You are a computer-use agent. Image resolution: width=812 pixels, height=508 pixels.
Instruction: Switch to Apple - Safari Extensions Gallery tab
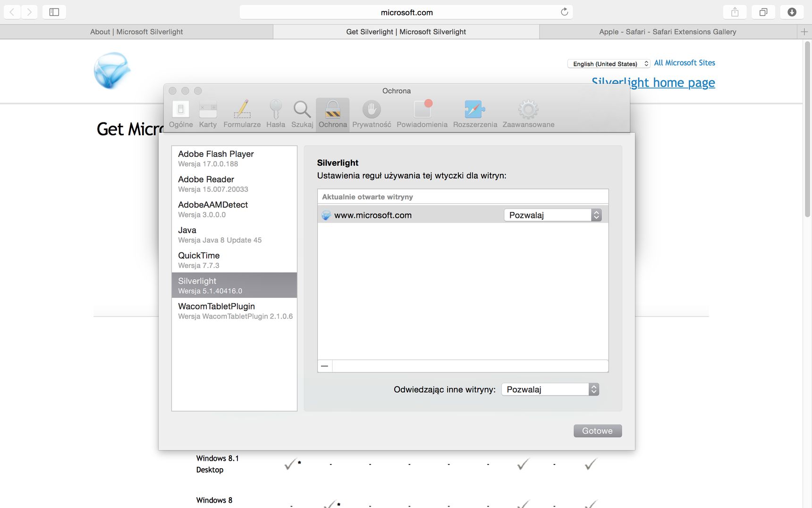click(668, 32)
